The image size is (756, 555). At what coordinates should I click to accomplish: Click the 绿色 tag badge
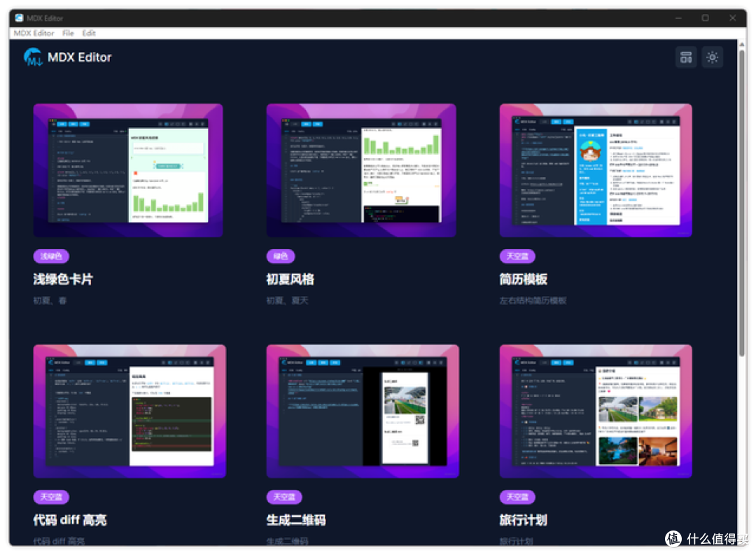[281, 256]
